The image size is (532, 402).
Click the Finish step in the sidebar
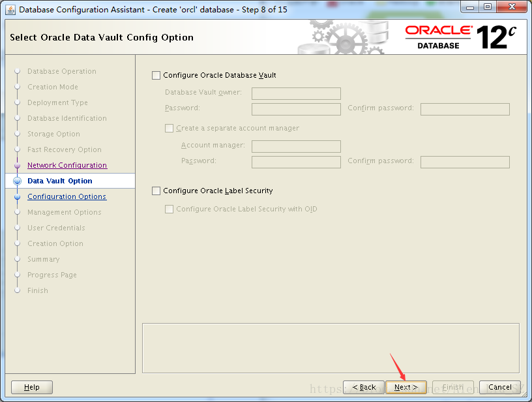[38, 290]
